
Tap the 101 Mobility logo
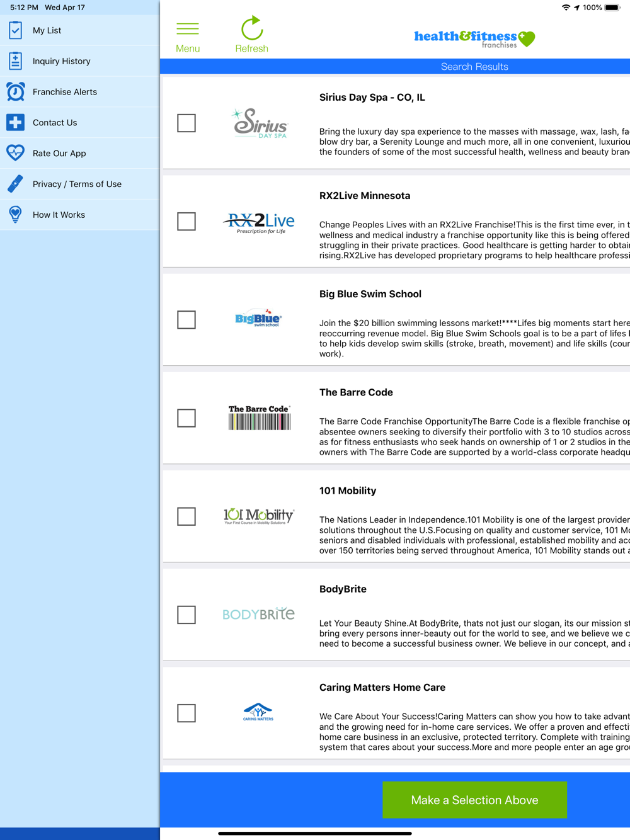click(x=259, y=516)
